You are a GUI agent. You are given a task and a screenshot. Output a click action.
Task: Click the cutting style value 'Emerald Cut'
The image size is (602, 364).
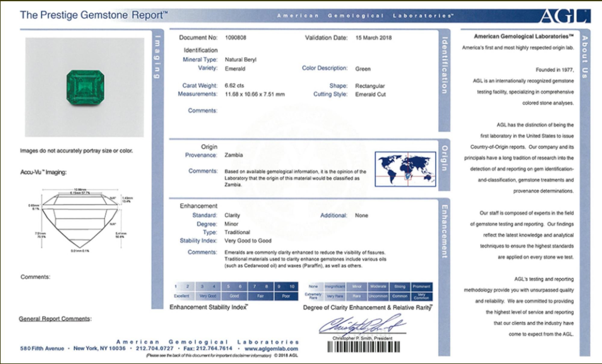tap(370, 94)
